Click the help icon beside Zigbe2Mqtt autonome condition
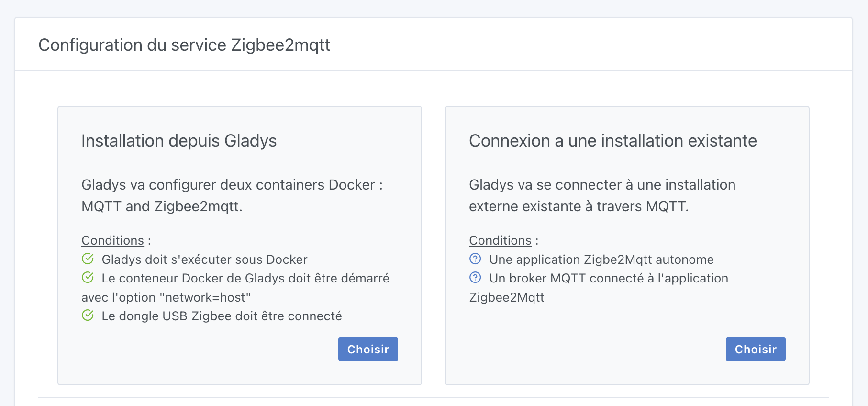This screenshot has height=406, width=868. [475, 259]
